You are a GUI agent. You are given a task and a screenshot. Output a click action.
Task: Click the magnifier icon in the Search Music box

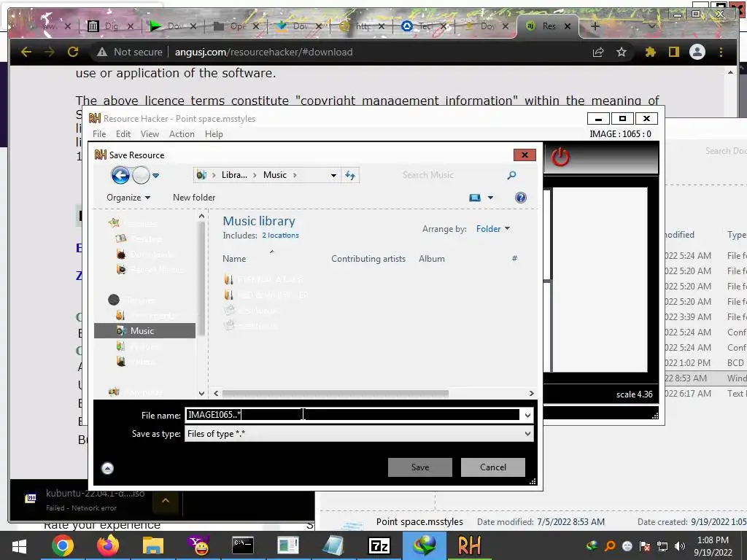(x=511, y=175)
